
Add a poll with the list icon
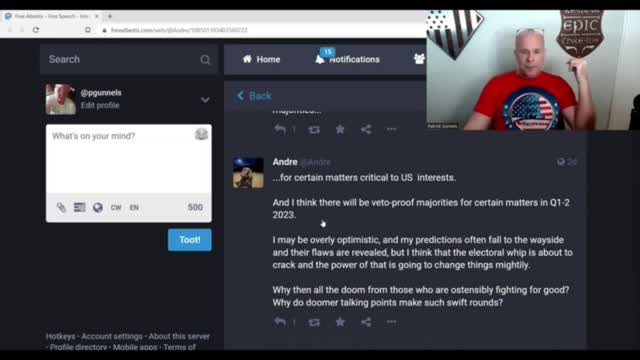80,207
